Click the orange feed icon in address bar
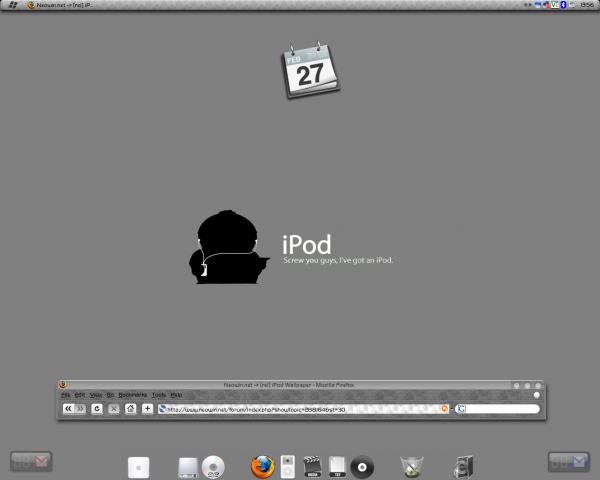The width and height of the screenshot is (600, 480). tap(444, 409)
